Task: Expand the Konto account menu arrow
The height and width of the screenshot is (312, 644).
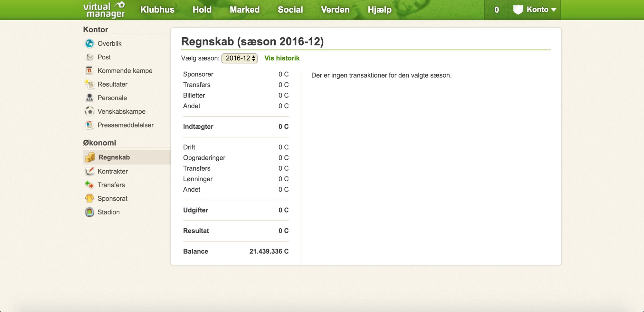Action: pyautogui.click(x=554, y=10)
